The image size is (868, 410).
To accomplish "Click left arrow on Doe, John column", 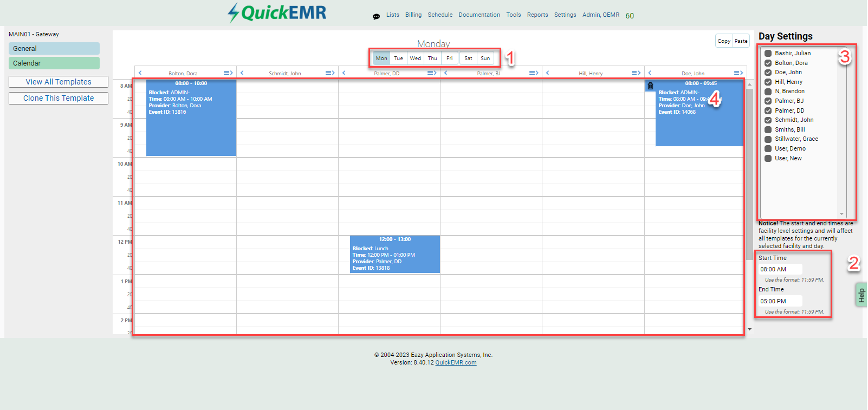I will point(650,73).
